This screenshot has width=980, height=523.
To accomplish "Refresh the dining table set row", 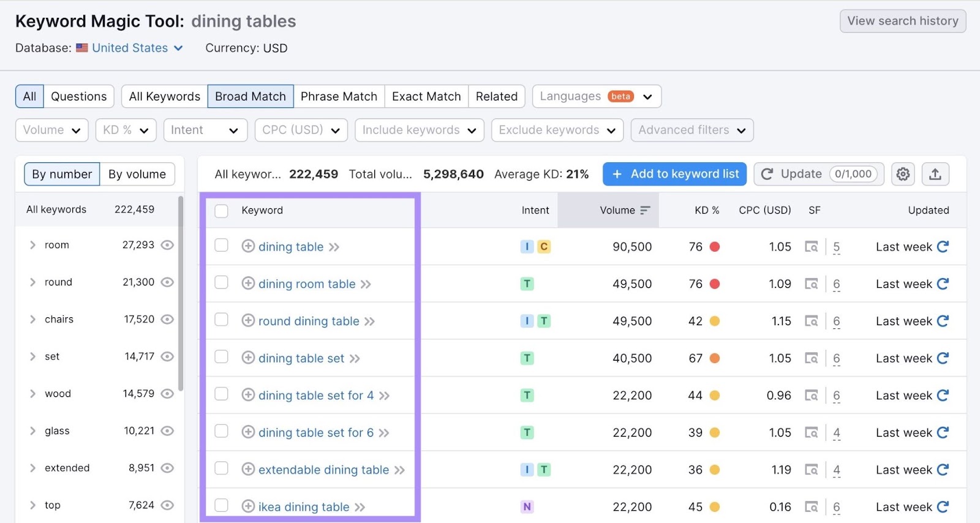I will (943, 358).
